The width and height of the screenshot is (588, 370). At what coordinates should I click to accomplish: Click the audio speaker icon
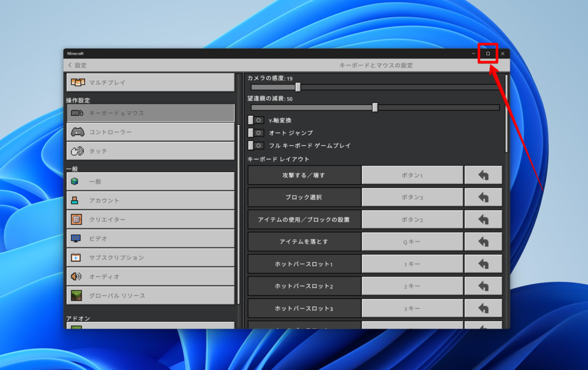click(x=76, y=276)
